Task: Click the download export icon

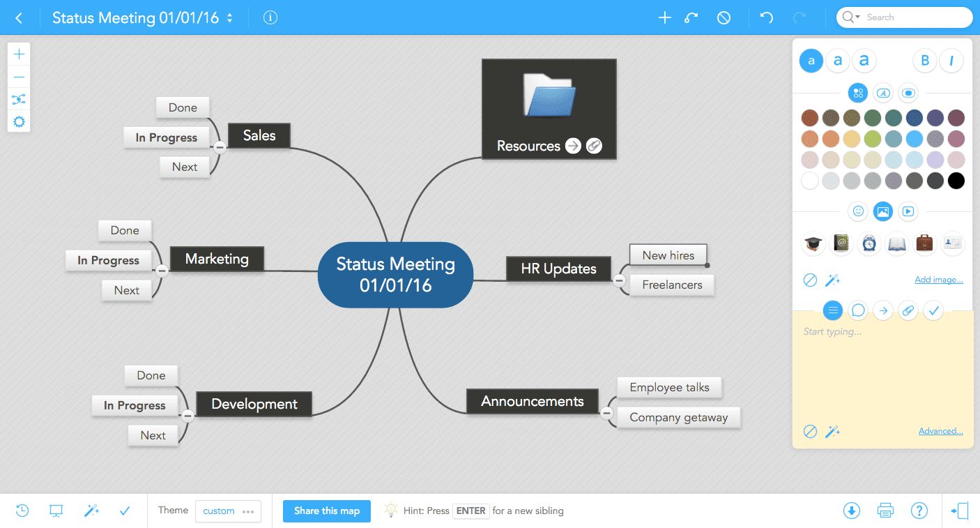Action: [852, 511]
